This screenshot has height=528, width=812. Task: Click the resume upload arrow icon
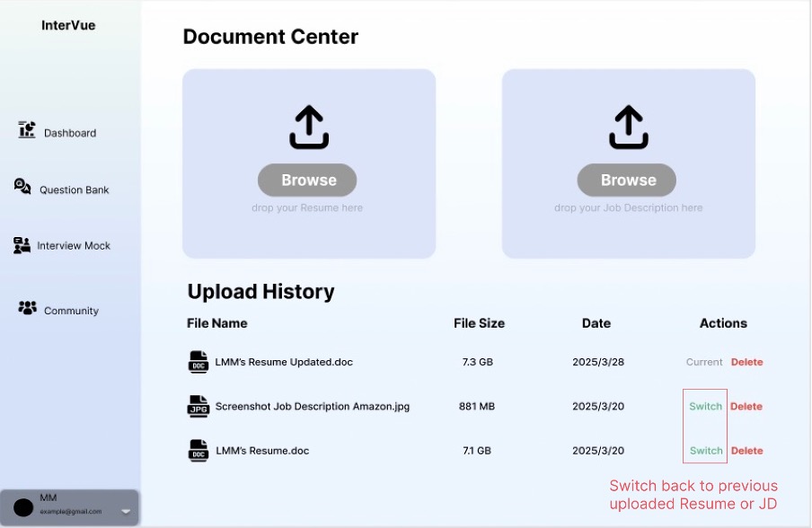(309, 128)
